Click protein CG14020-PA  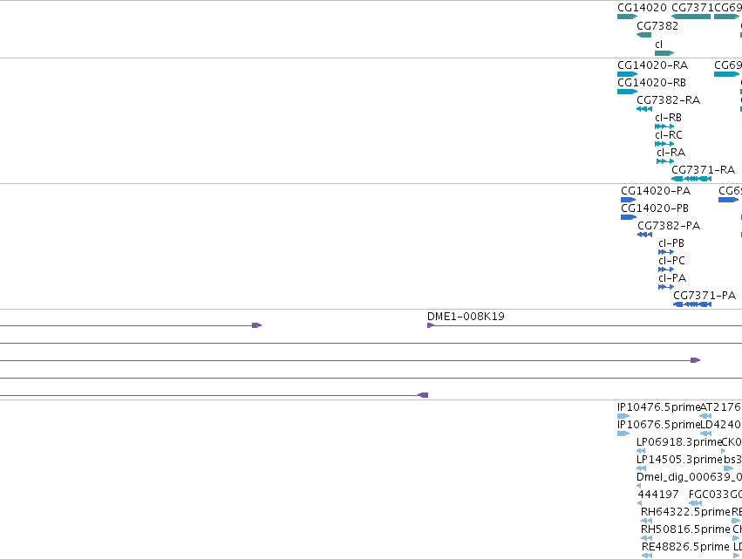(x=629, y=200)
